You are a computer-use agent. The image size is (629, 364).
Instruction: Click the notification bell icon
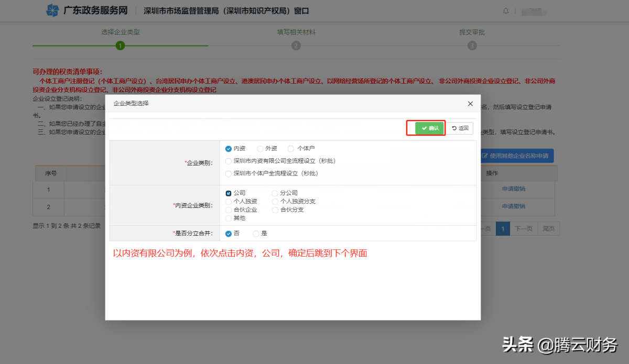[506, 10]
